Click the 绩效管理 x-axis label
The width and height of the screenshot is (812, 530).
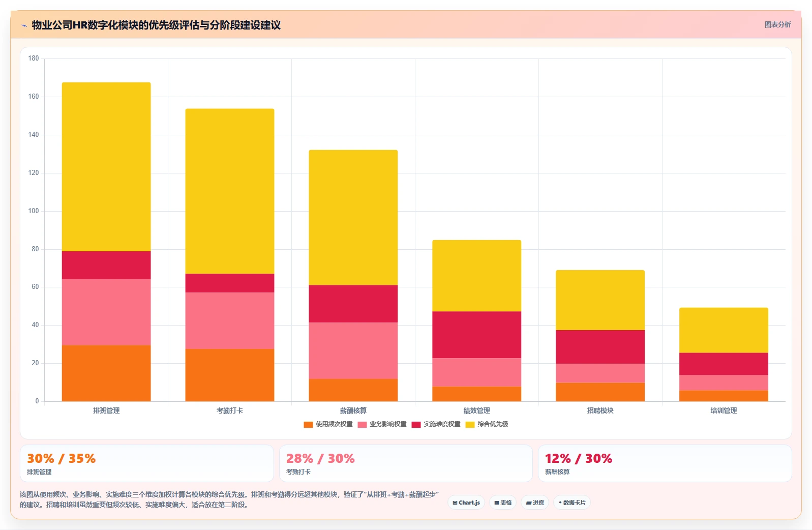tap(477, 410)
